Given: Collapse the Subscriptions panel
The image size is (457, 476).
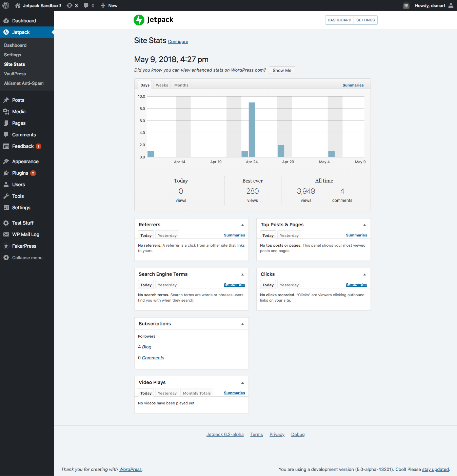Looking at the screenshot, I should (x=242, y=324).
